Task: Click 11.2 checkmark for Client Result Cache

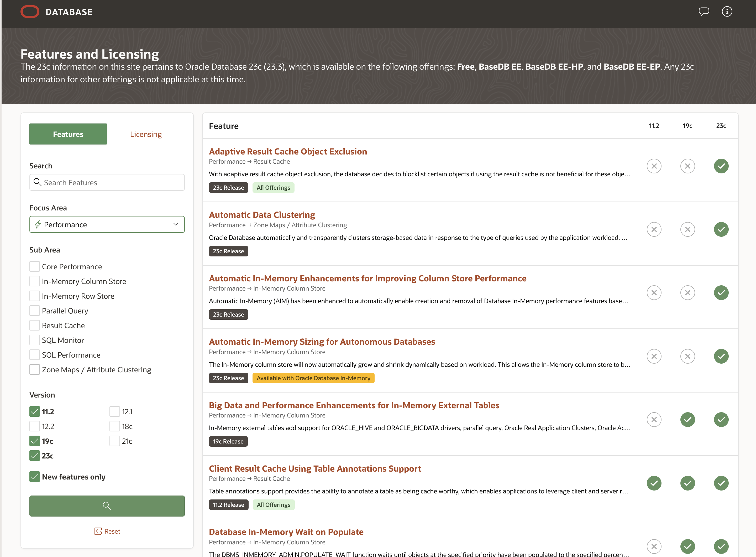Action: click(654, 483)
